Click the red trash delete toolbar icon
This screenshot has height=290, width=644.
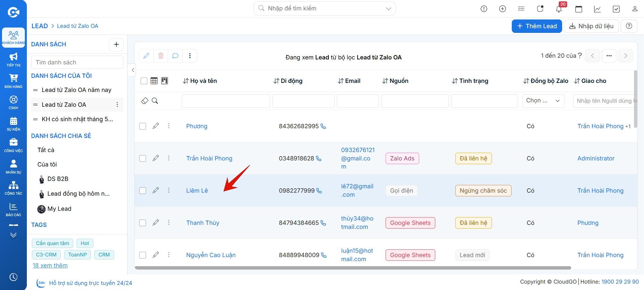click(161, 56)
